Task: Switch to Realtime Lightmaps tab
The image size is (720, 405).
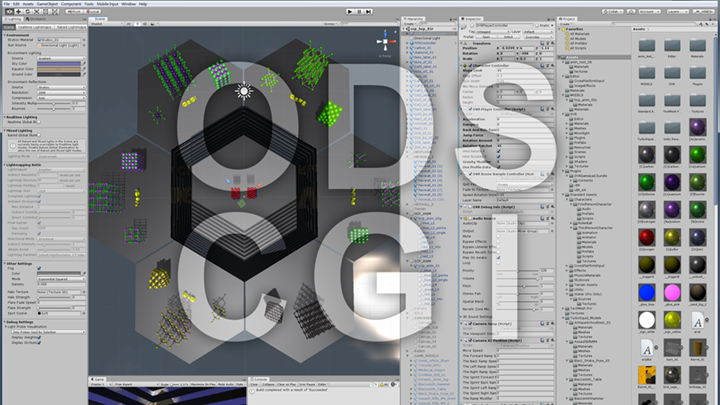Action: pos(35,27)
